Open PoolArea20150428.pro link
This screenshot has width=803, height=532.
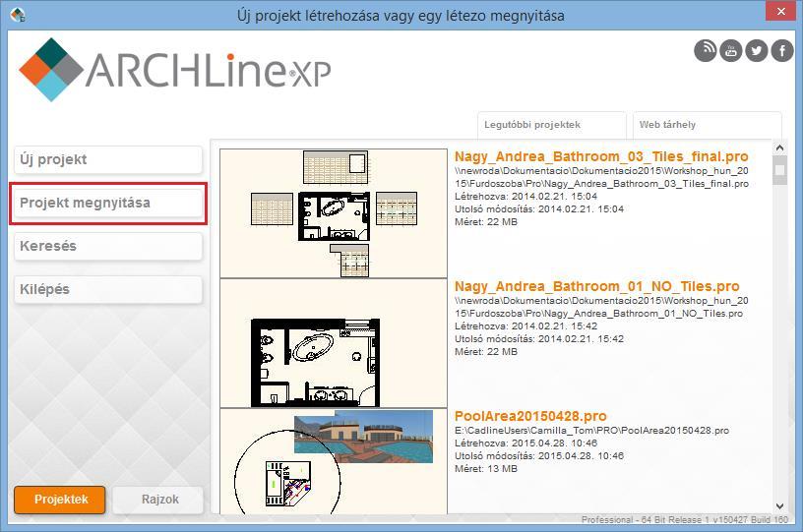pos(530,416)
